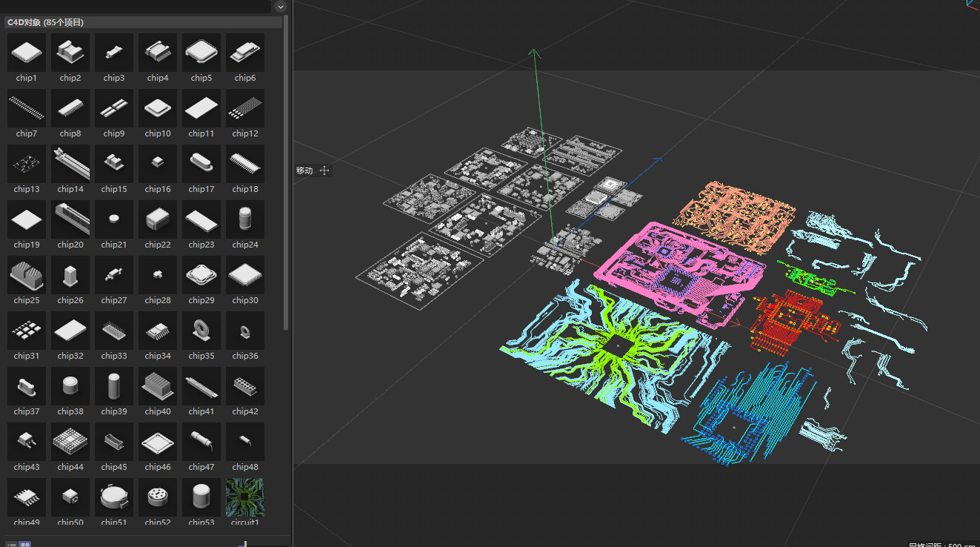
Task: Choose the chip4 asset
Action: coord(158,53)
